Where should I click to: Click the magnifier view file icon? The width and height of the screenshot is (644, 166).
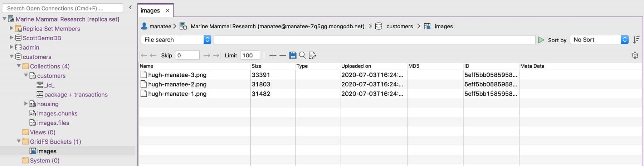tap(302, 55)
